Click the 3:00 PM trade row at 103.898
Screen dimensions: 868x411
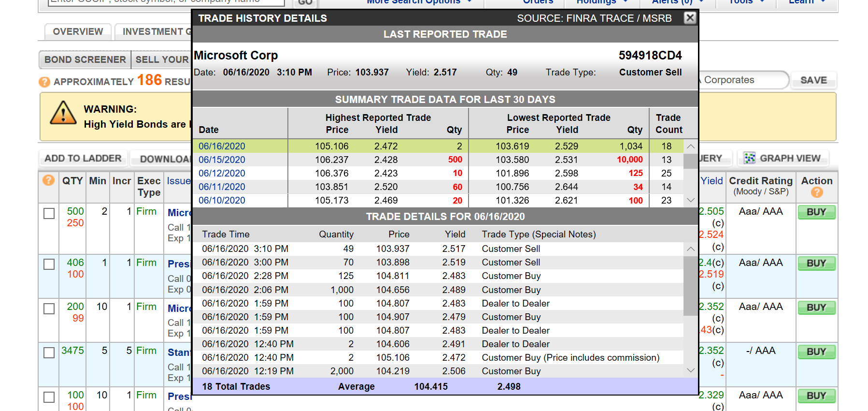pos(438,262)
